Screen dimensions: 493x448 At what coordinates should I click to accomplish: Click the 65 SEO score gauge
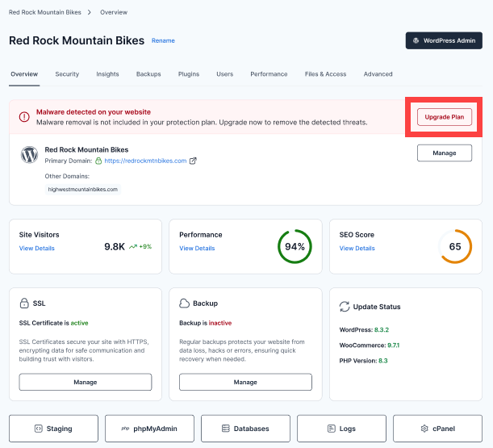tap(454, 247)
